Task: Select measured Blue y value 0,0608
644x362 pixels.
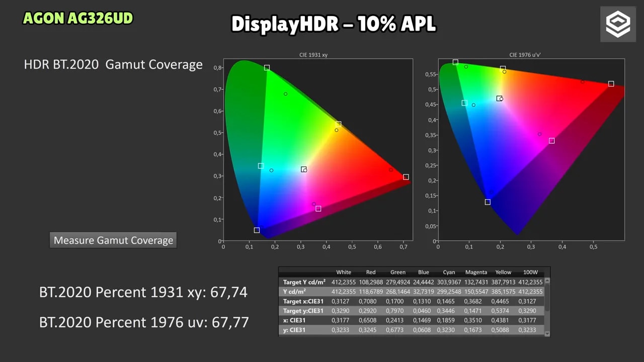Action: pos(424,330)
